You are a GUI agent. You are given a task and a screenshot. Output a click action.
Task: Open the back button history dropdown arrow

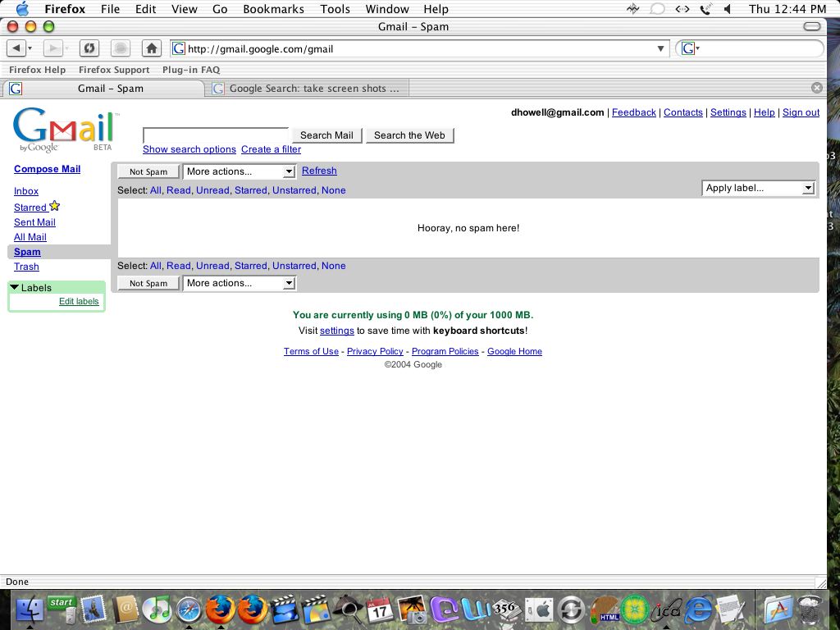point(30,48)
